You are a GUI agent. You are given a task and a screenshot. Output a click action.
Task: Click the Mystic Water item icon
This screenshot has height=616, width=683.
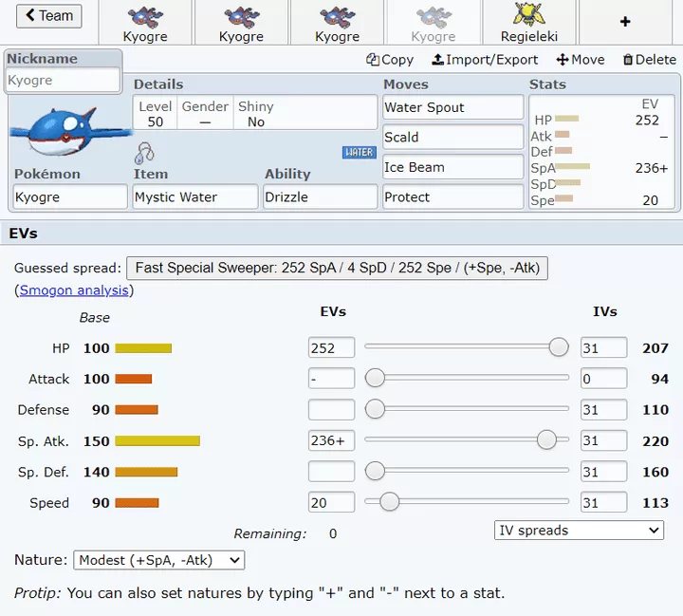(144, 153)
